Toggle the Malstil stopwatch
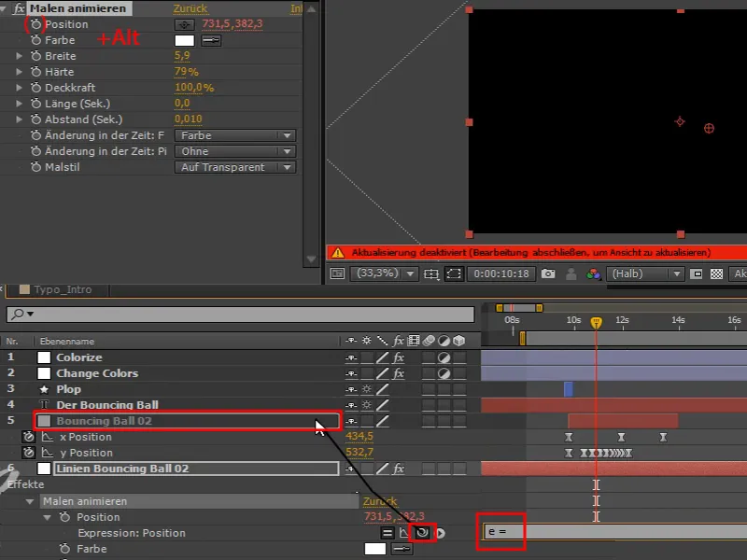The height and width of the screenshot is (560, 747). click(35, 167)
